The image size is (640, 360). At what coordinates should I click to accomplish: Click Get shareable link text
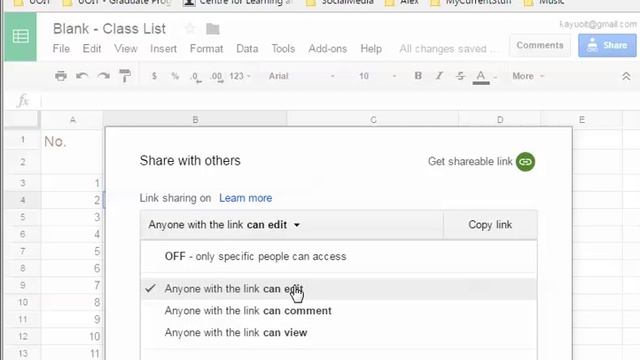click(470, 162)
